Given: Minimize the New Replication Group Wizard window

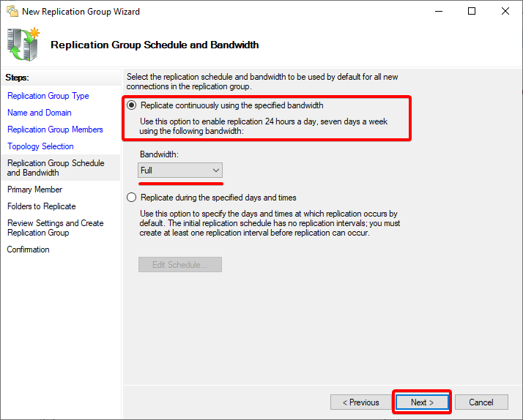Looking at the screenshot, I should point(438,11).
